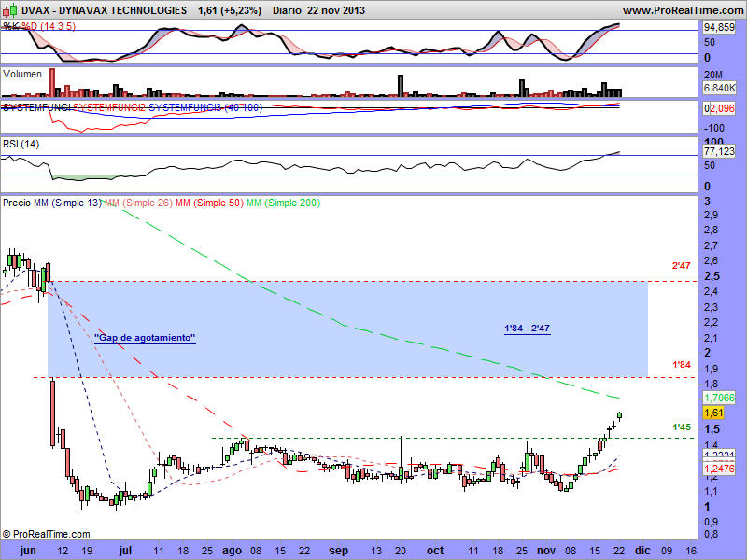Click the 22 nov 2013 date label

(x=336, y=10)
